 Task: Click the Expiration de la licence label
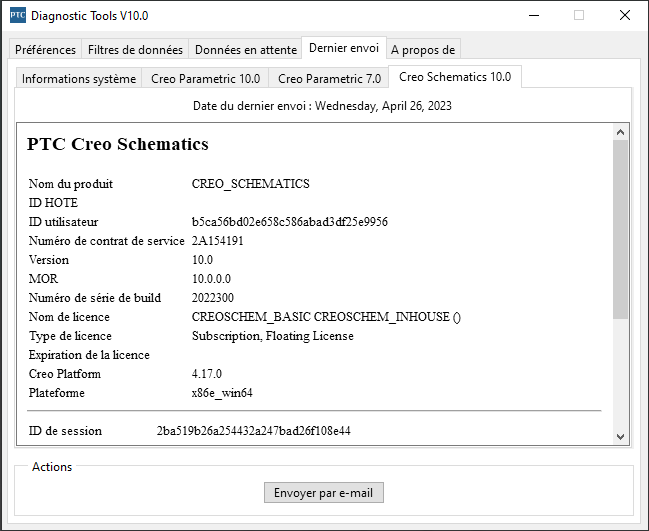pyautogui.click(x=89, y=355)
